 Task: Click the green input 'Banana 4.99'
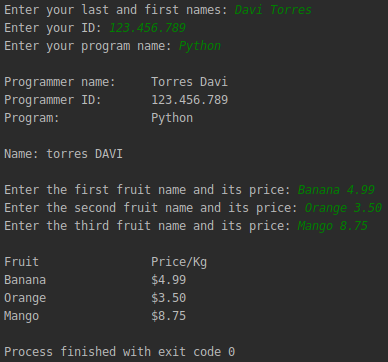point(336,190)
